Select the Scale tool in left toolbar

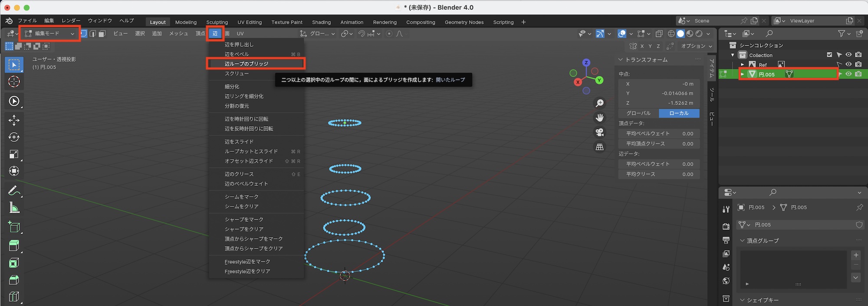tap(14, 154)
